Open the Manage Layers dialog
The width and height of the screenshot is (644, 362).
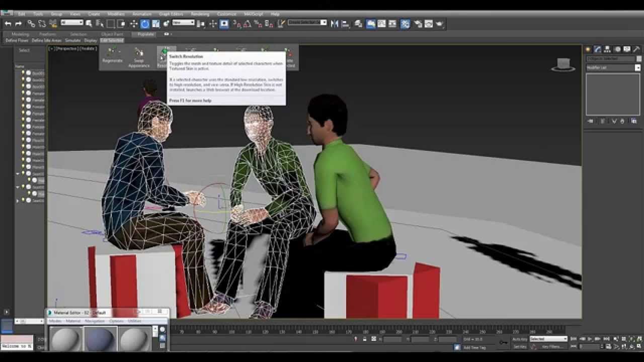[358, 23]
